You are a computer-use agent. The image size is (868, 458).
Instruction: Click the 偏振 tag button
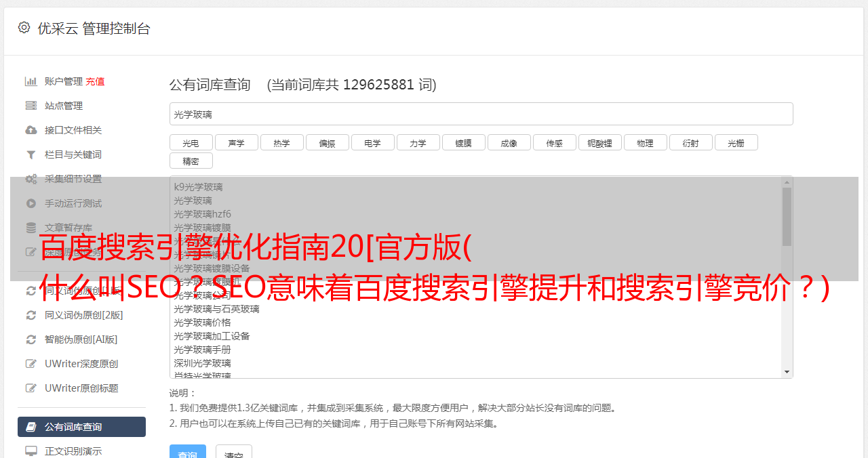(327, 142)
